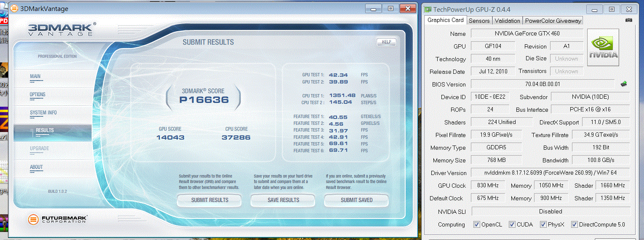Screen dimensions: 644x240
Task: Click GPU TEST 2 result 39.89
Action: (338, 82)
